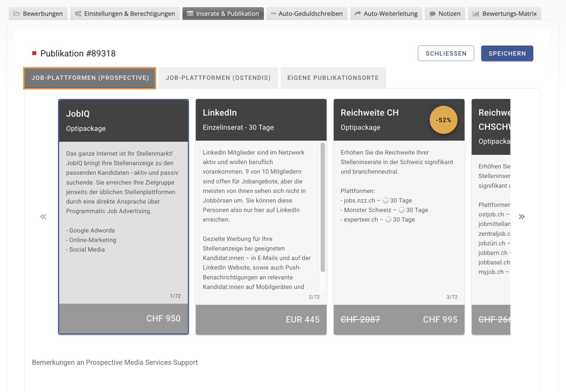Click the 3/72 counter on Reichweite card

click(x=452, y=297)
